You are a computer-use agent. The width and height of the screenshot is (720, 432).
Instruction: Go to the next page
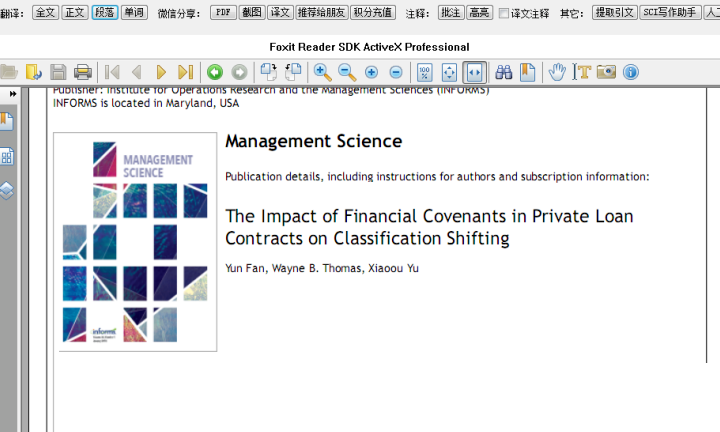[x=161, y=72]
